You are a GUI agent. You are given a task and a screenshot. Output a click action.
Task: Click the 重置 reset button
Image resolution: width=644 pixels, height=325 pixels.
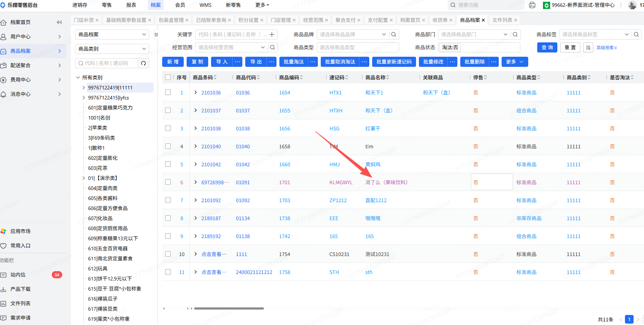point(570,47)
